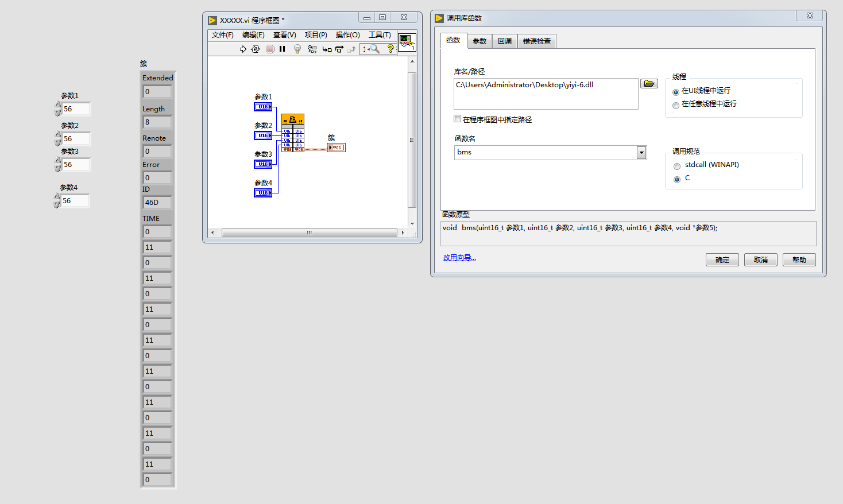This screenshot has height=504, width=843.
Task: Browse for a DLL using the folder icon
Action: [x=649, y=83]
